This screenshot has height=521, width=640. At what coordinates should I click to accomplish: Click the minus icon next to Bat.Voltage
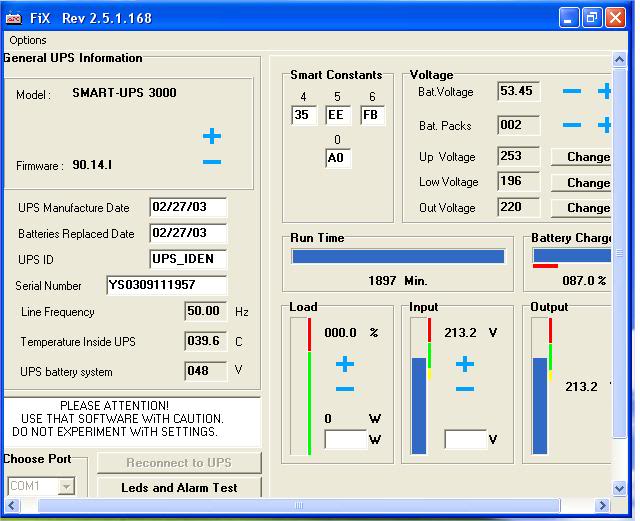pyautogui.click(x=572, y=92)
